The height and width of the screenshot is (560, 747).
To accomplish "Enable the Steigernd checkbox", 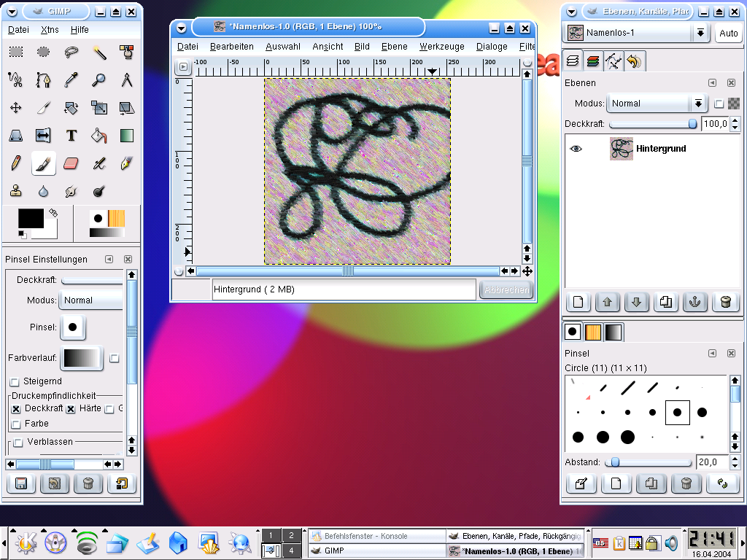I will pos(15,381).
